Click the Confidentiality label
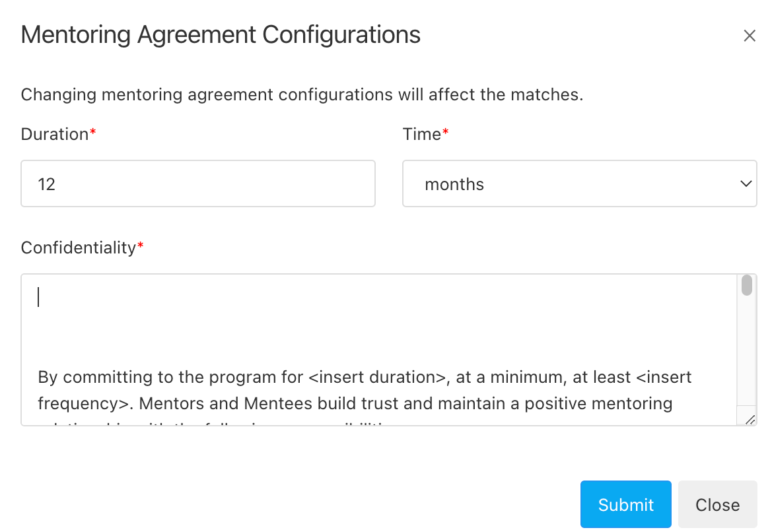The width and height of the screenshot is (770, 532). (x=77, y=248)
